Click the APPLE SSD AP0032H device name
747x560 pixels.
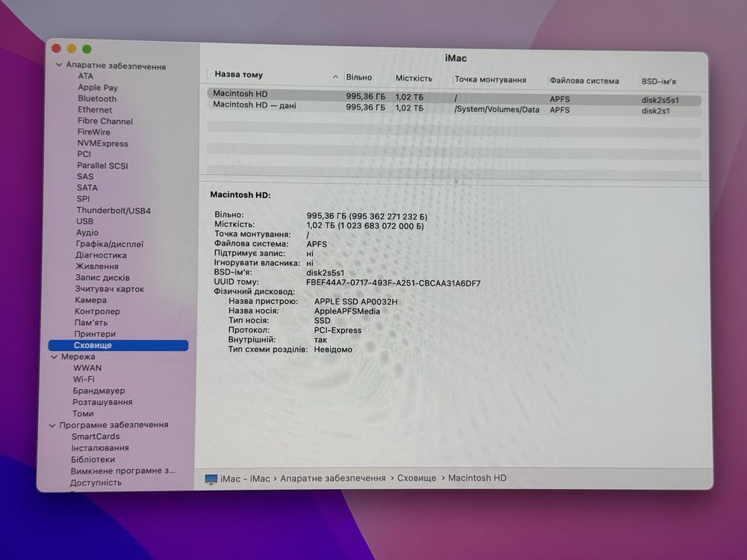click(356, 302)
